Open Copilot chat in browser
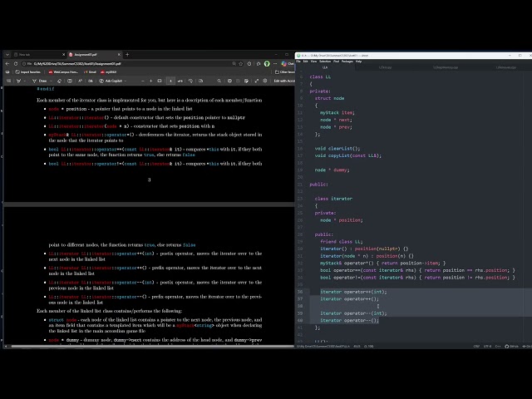The image size is (532, 399). coord(287,63)
